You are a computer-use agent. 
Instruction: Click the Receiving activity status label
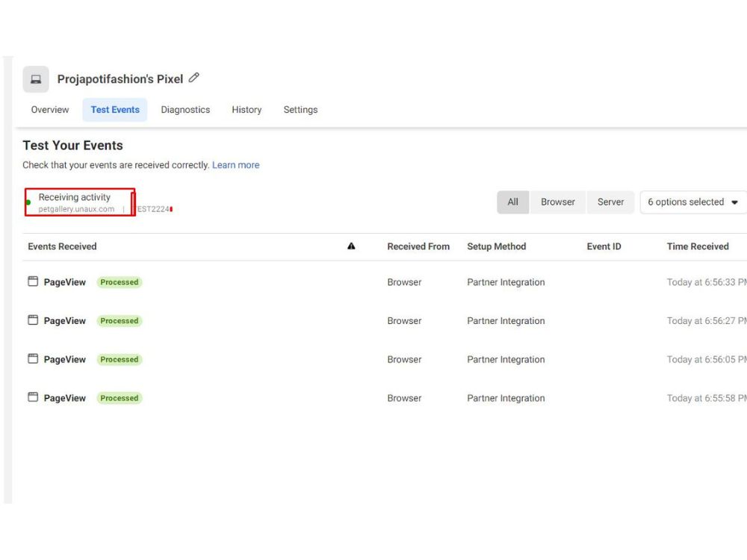74,197
